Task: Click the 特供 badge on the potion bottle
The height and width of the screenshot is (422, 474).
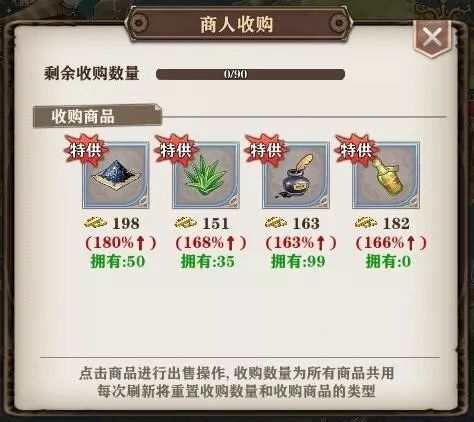Action: coord(356,150)
